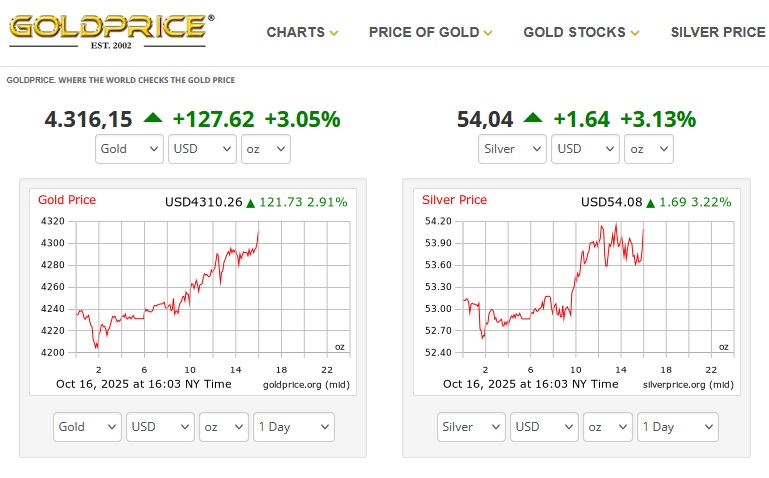Expand the Gold Stocks menu
This screenshot has width=769, height=478.
[581, 32]
